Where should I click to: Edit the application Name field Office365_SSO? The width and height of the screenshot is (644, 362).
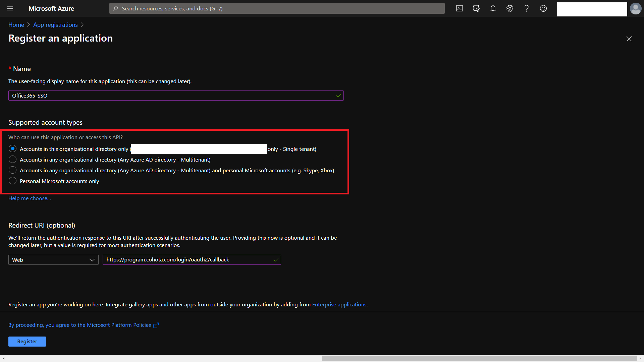[176, 96]
